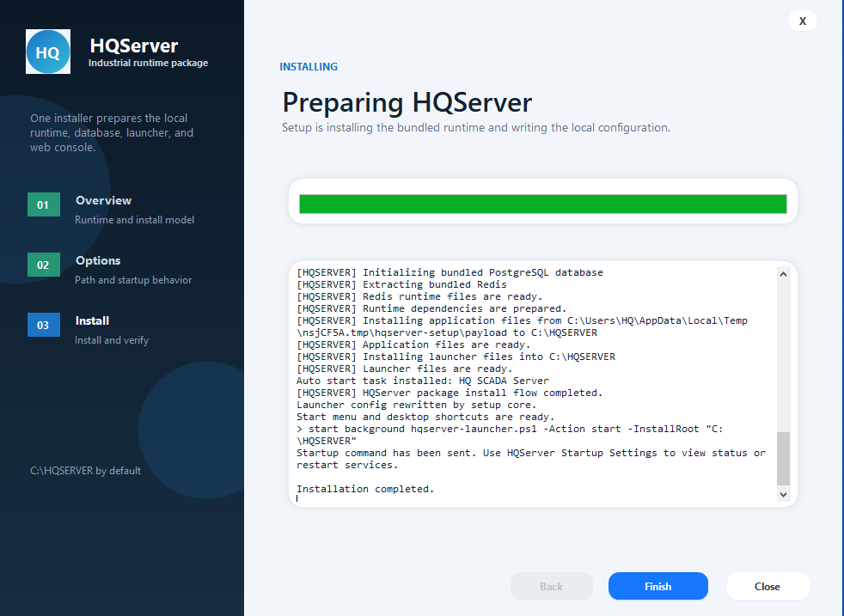Viewport: 844px width, 616px height.
Task: Click 'Extracting bundled Redis' log line
Action: pyautogui.click(x=401, y=284)
